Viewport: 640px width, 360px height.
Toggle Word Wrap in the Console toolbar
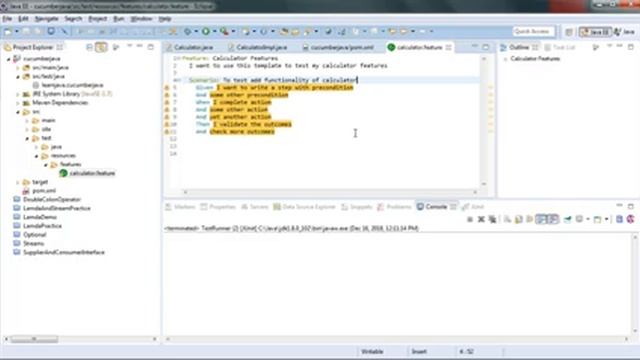pos(529,220)
